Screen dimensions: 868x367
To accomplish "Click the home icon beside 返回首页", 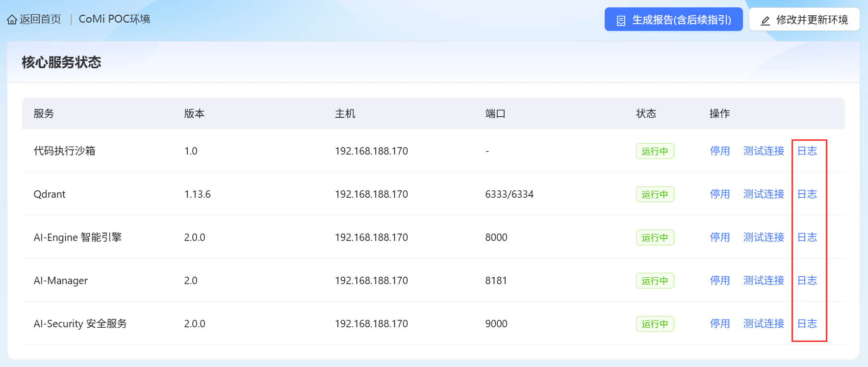I will click(12, 20).
